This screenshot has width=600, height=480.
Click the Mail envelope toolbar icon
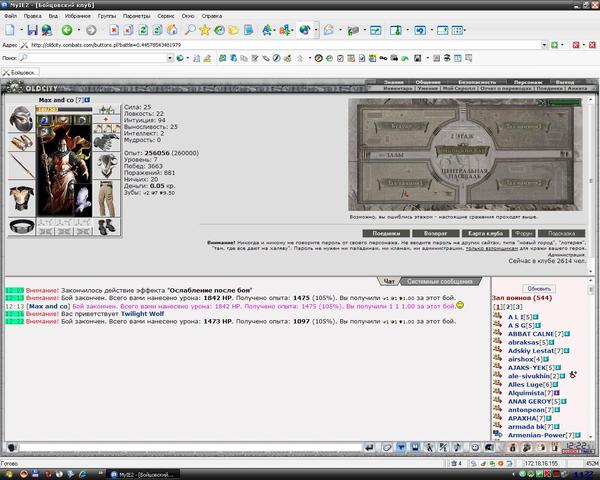329,30
